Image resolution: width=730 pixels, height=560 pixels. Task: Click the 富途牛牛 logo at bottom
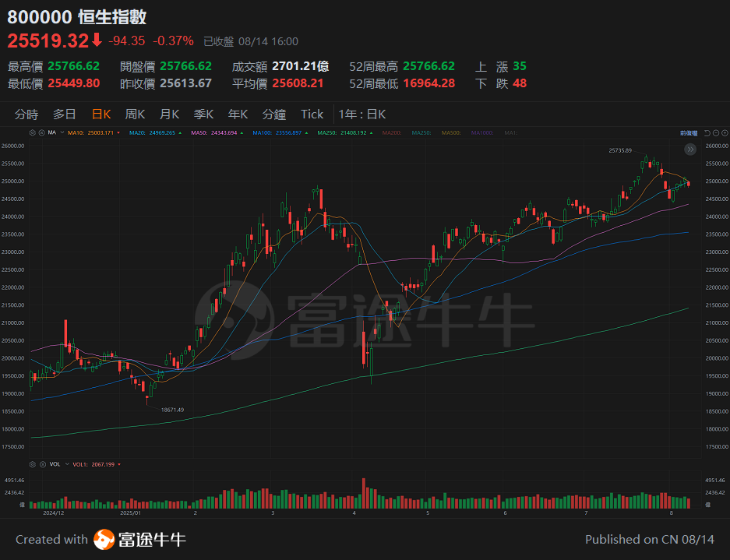(x=137, y=539)
